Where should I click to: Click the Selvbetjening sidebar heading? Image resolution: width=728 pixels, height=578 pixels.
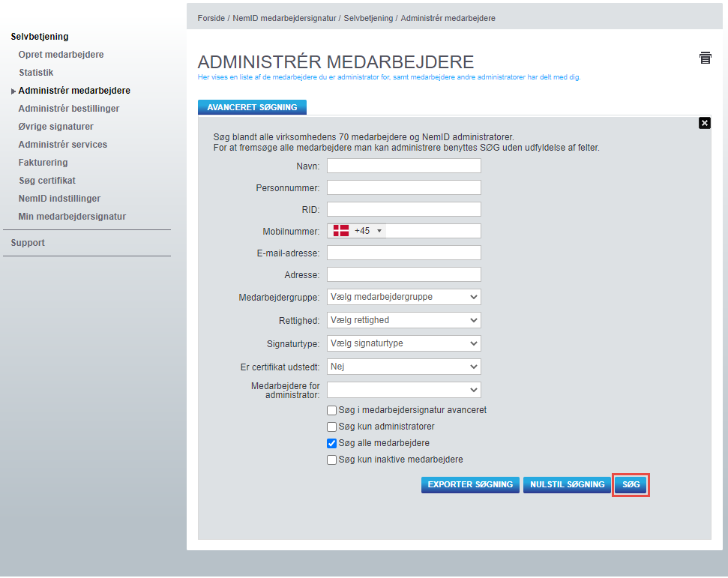(x=40, y=36)
